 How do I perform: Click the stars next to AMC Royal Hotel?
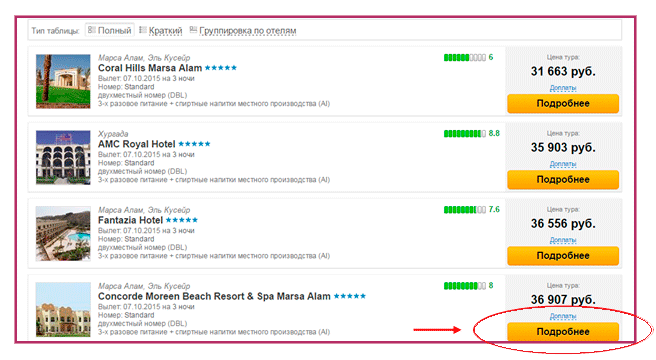[194, 144]
